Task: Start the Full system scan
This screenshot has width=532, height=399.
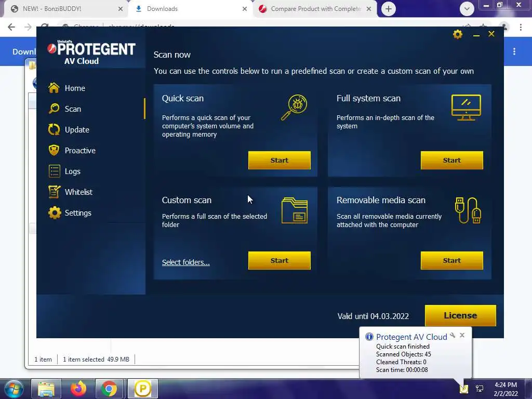Action: click(451, 160)
